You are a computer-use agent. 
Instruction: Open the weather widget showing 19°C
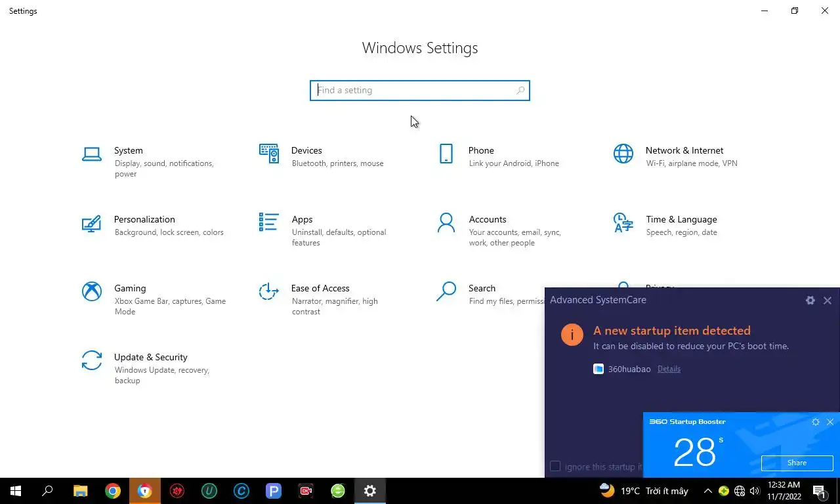(644, 491)
